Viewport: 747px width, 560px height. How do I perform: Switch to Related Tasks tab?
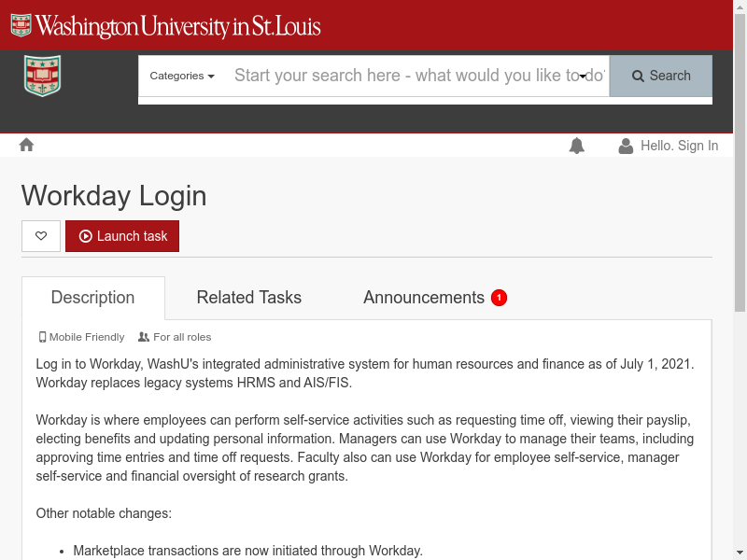(249, 298)
